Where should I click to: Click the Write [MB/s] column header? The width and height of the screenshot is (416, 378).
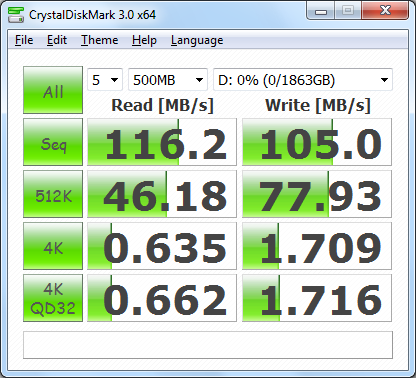pos(318,105)
